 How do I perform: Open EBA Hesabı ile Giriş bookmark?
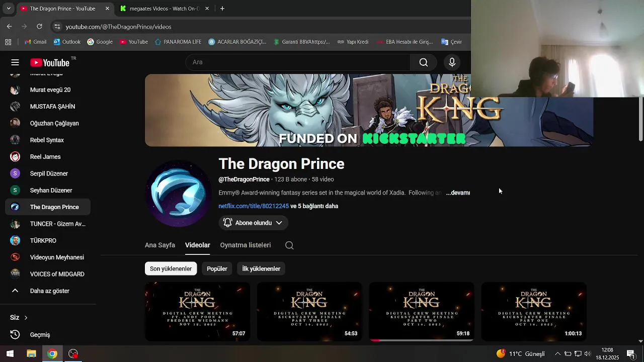(405, 42)
